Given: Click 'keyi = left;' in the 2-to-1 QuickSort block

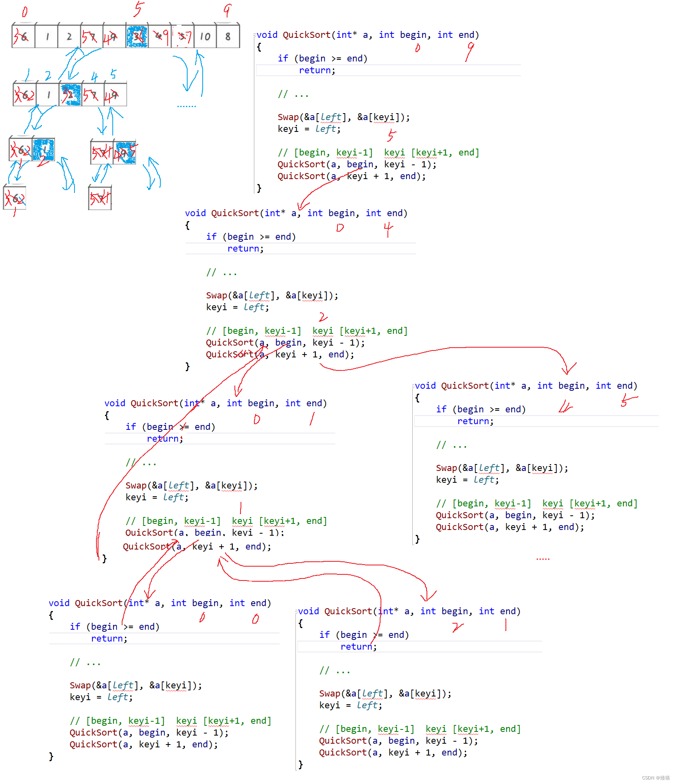Looking at the screenshot, I should pos(351,706).
